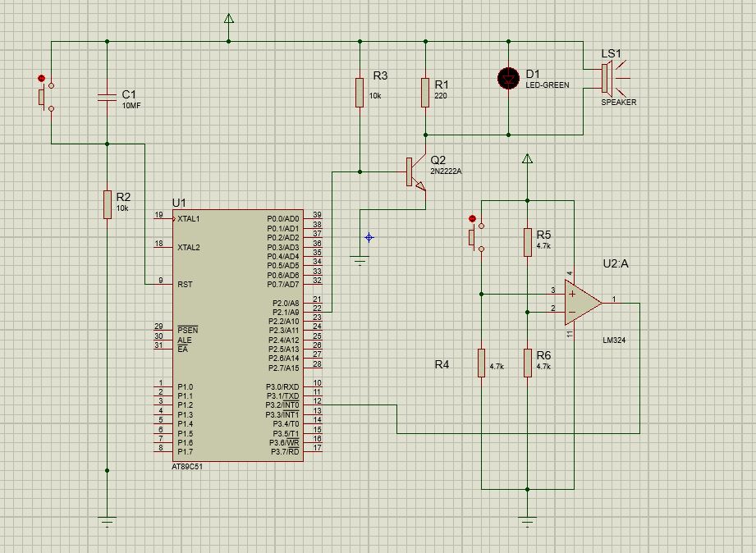The height and width of the screenshot is (553, 756).
Task: Select capacitor C1 symbol
Action: pyautogui.click(x=107, y=98)
